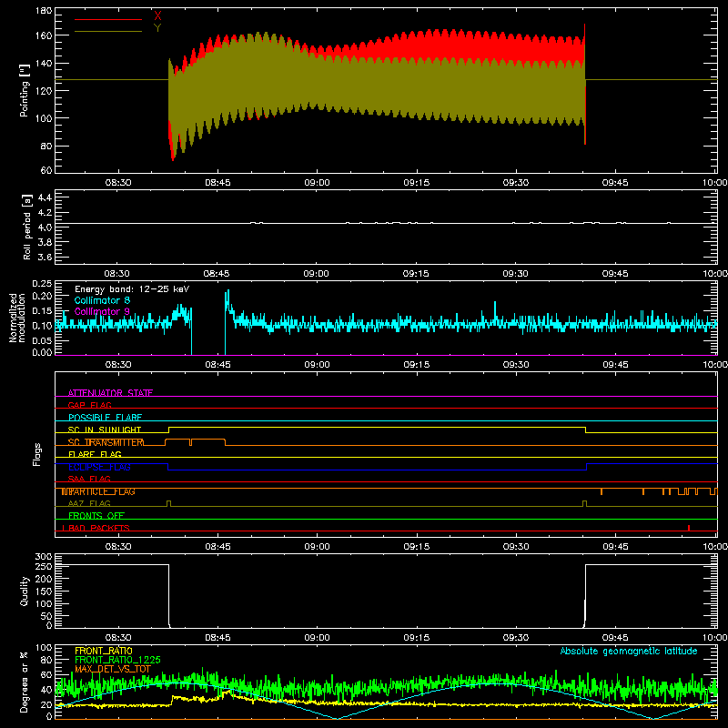Click 09:00 tick under the Flags plot
The height and width of the screenshot is (728, 728).
(x=317, y=547)
